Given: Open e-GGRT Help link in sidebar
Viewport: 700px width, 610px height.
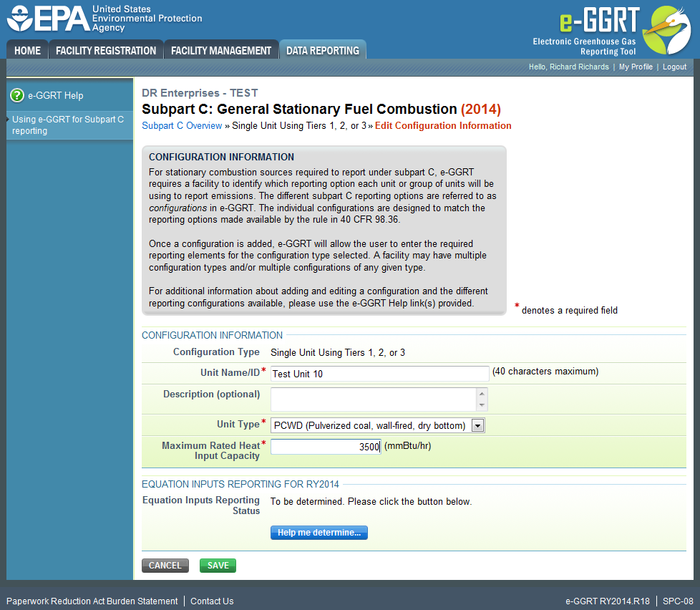Looking at the screenshot, I should click(55, 95).
